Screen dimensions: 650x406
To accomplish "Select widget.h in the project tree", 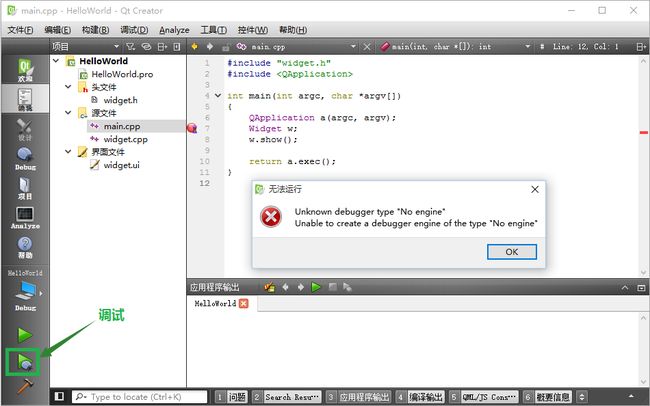I will 120,100.
